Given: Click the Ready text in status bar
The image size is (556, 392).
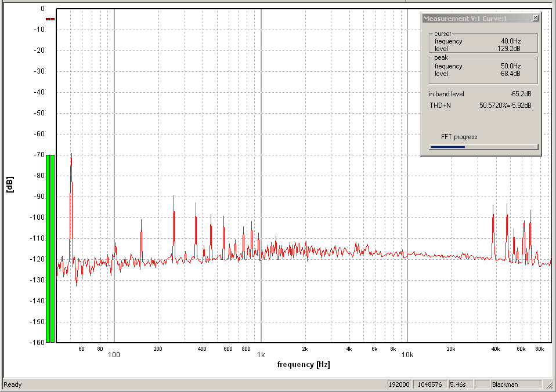Looking at the screenshot, I should [13, 384].
